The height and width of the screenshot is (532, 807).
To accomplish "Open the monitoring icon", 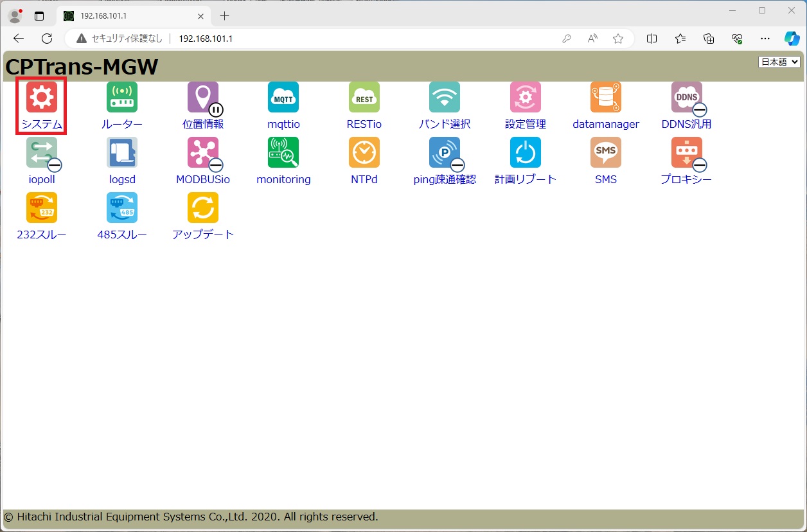I will pyautogui.click(x=283, y=152).
